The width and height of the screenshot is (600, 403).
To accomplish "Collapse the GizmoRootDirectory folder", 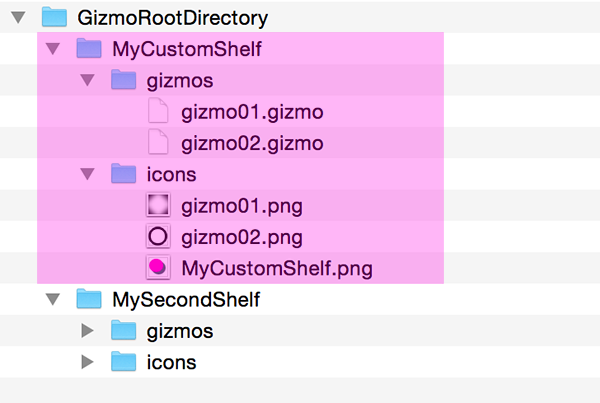I will click(19, 18).
